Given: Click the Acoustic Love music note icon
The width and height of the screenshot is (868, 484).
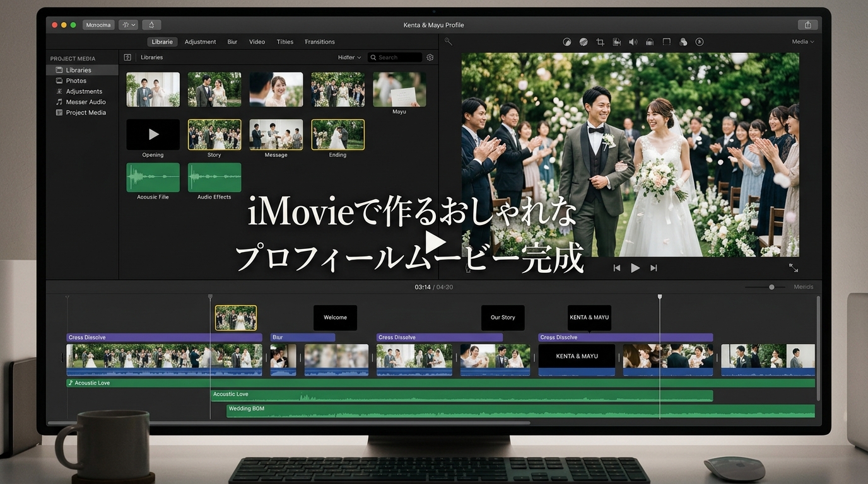Looking at the screenshot, I should pyautogui.click(x=71, y=383).
